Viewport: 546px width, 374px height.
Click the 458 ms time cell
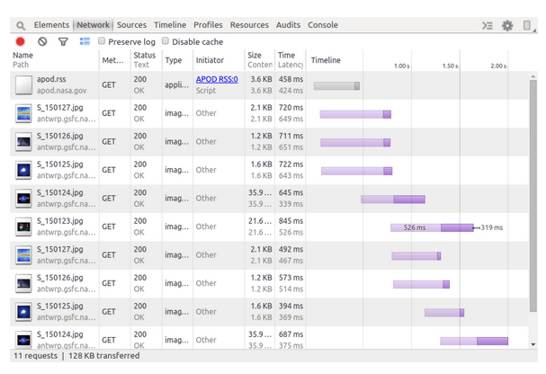pos(291,79)
